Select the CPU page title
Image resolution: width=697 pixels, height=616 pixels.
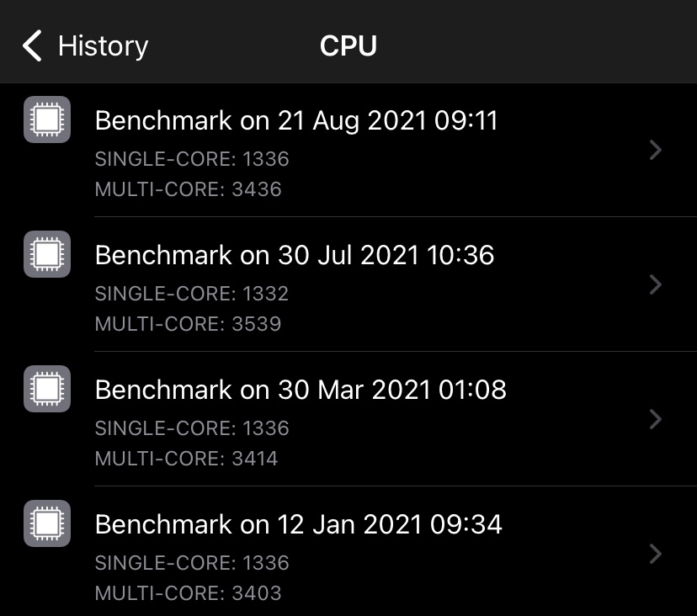click(348, 45)
